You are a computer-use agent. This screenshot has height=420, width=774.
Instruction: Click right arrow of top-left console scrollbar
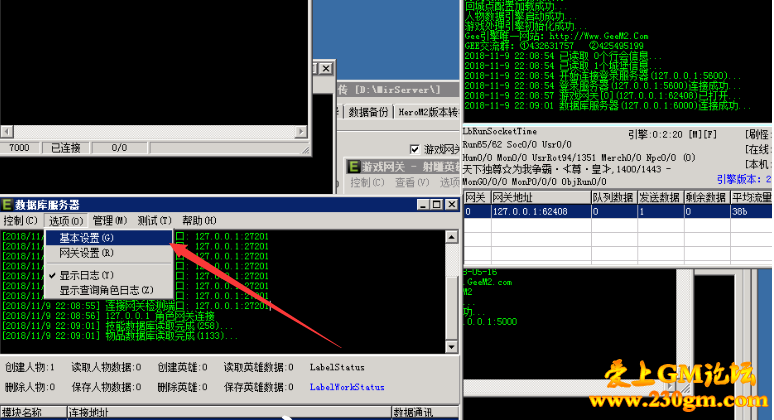tap(301, 132)
